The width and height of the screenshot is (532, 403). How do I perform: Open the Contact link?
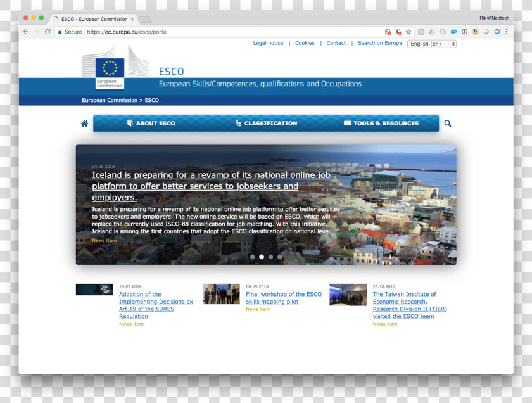[336, 43]
